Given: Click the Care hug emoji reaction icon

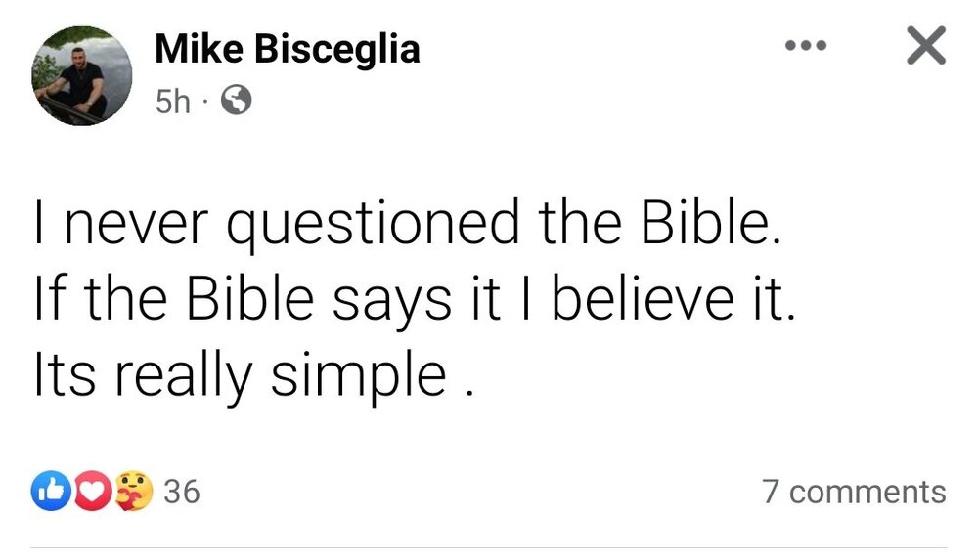Looking at the screenshot, I should (132, 491).
